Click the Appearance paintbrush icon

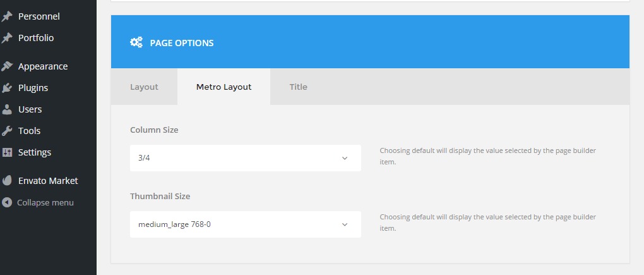(x=7, y=66)
